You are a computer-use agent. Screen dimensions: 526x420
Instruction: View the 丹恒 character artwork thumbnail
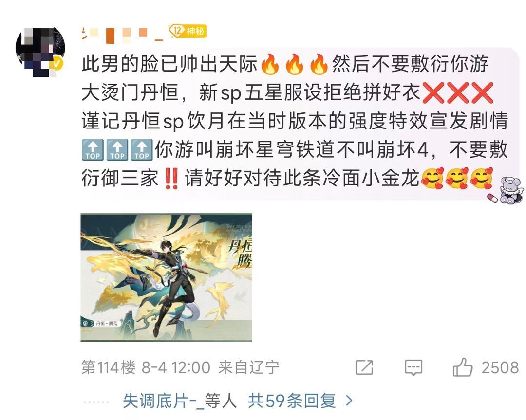click(x=167, y=277)
